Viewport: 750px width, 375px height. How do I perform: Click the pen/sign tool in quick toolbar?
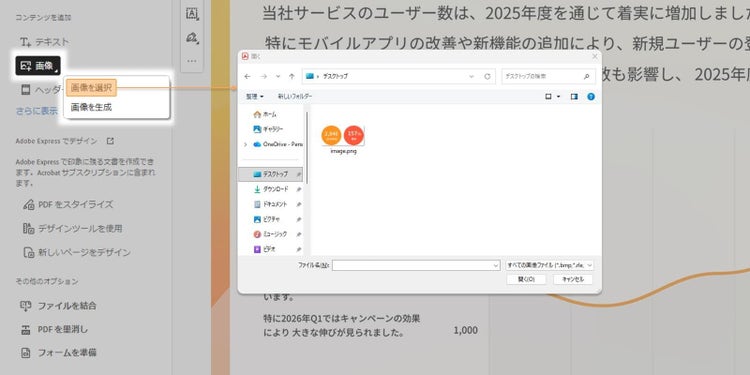pos(192,38)
